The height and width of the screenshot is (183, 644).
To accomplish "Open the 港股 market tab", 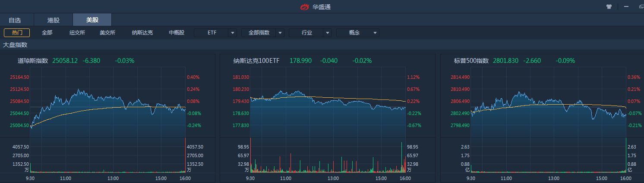I will pos(54,20).
